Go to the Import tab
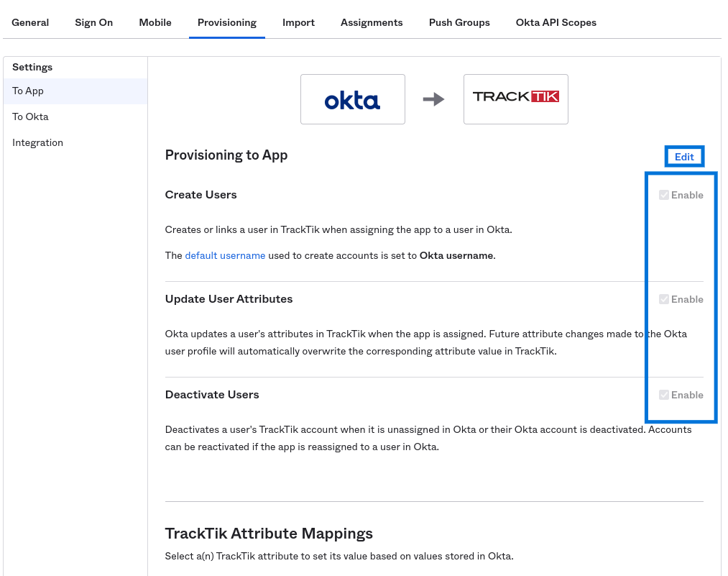This screenshot has width=728, height=576. [x=298, y=22]
